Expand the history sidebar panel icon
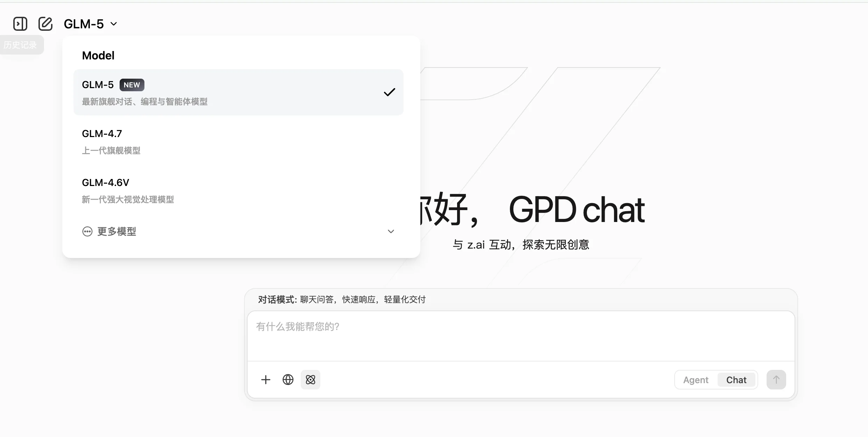This screenshot has width=868, height=437. tap(20, 23)
